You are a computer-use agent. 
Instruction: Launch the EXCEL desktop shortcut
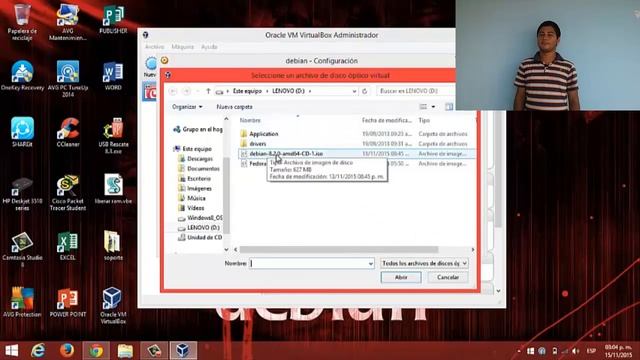point(68,246)
